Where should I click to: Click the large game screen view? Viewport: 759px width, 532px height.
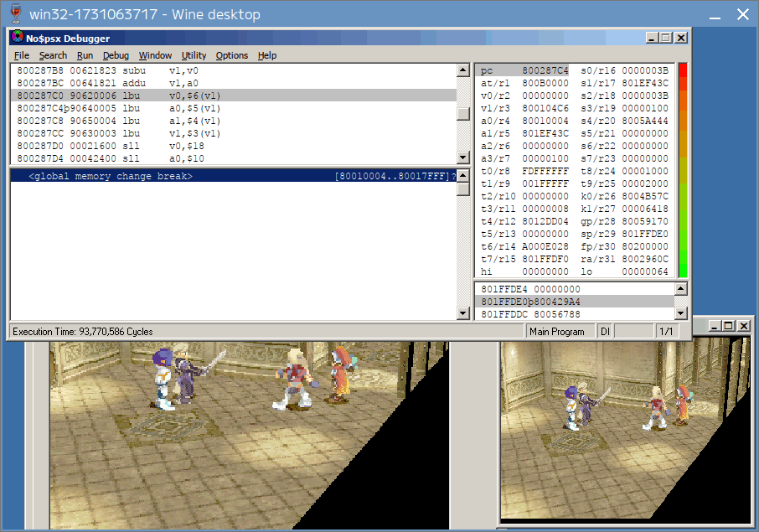[250, 435]
